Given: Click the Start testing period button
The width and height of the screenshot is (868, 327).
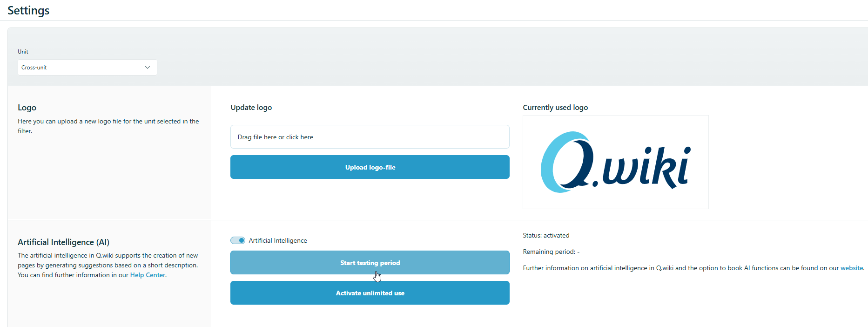Looking at the screenshot, I should point(370,263).
